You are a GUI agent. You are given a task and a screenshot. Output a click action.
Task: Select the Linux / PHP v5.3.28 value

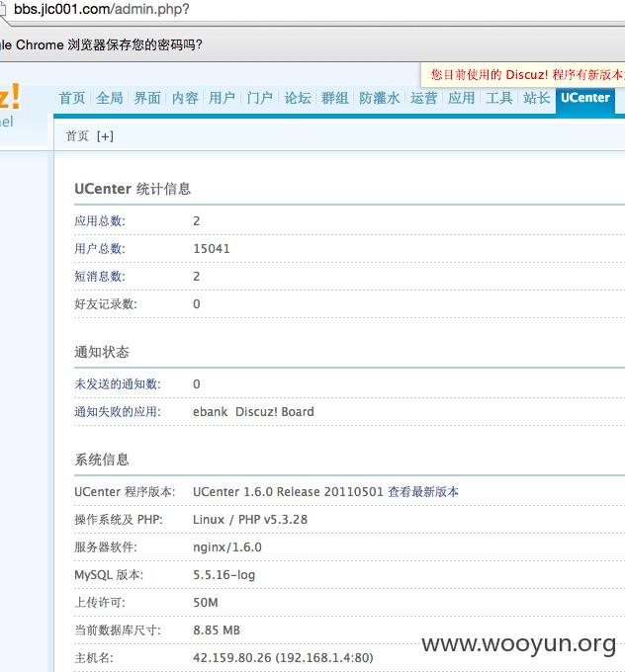[250, 520]
